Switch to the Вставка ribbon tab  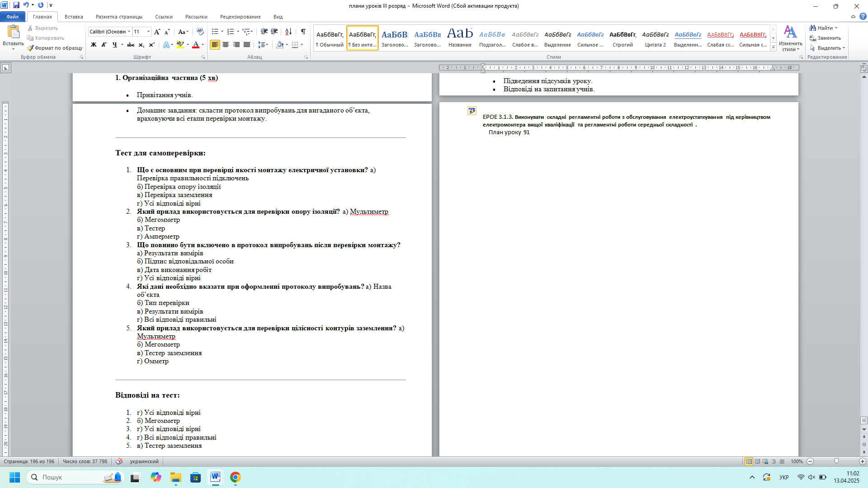tap(74, 17)
